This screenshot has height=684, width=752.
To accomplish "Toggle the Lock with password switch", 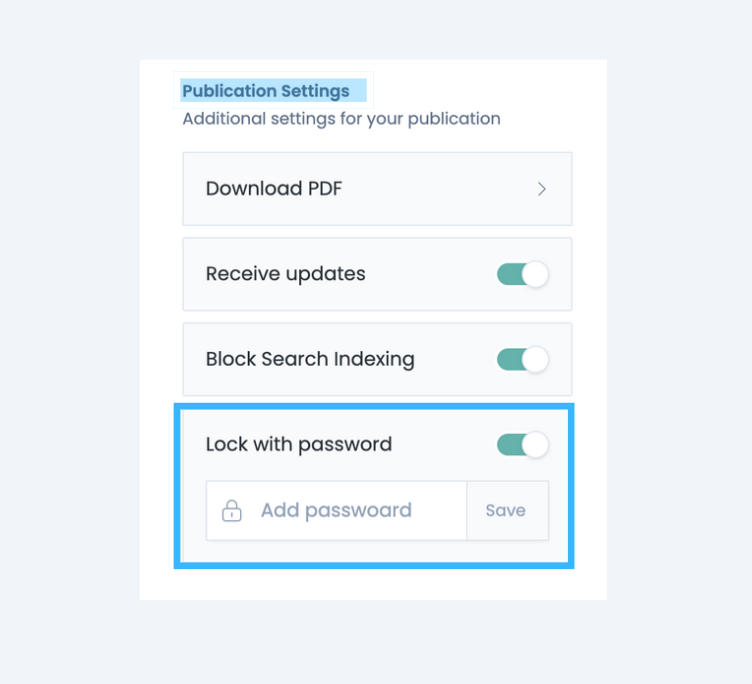I will pos(523,445).
